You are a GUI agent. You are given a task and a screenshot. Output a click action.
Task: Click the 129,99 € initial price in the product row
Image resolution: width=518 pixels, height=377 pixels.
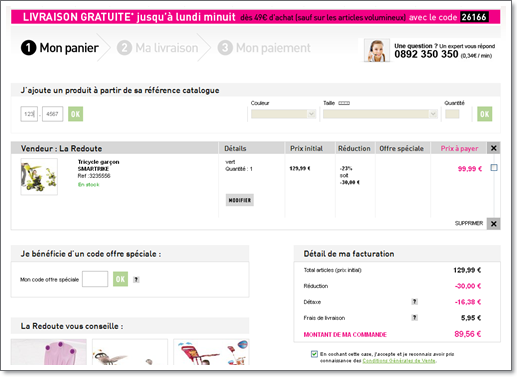[300, 168]
